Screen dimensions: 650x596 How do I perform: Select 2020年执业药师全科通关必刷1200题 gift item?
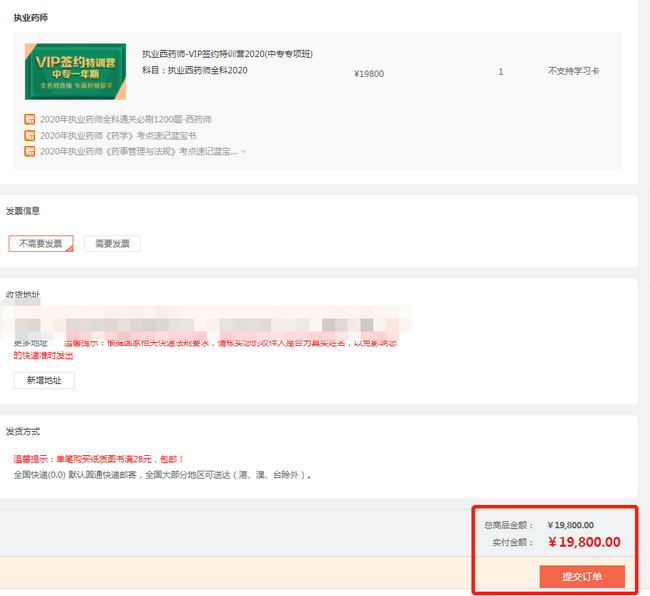click(x=125, y=120)
